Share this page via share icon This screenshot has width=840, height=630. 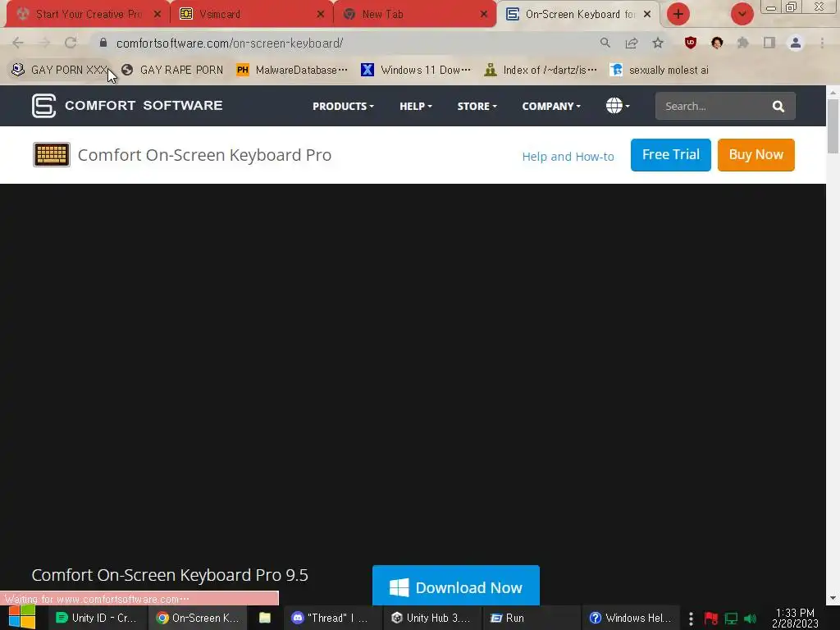(x=632, y=43)
